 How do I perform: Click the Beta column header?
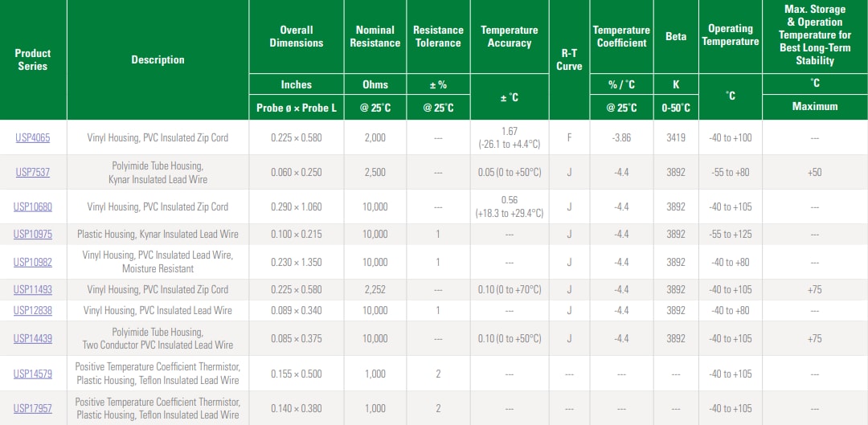[x=676, y=36]
